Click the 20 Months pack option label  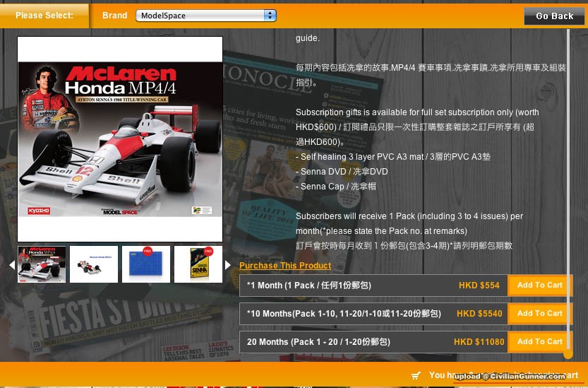click(x=318, y=342)
